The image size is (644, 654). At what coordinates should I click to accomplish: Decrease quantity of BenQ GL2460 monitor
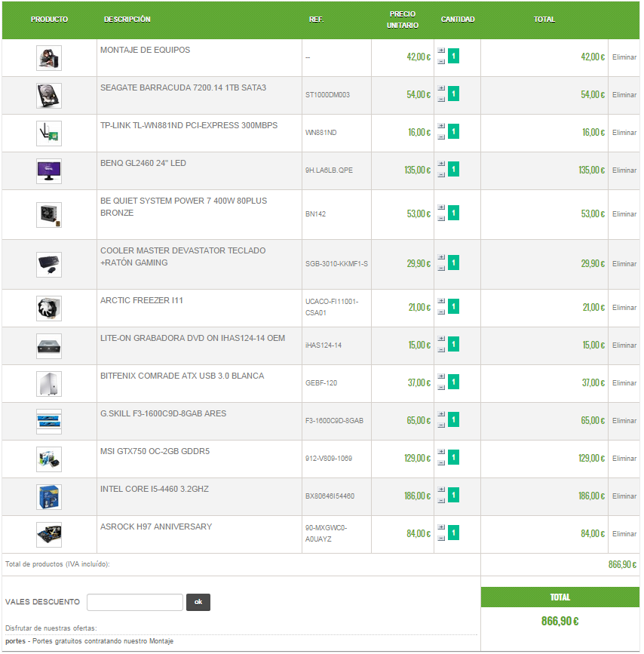pyautogui.click(x=441, y=175)
